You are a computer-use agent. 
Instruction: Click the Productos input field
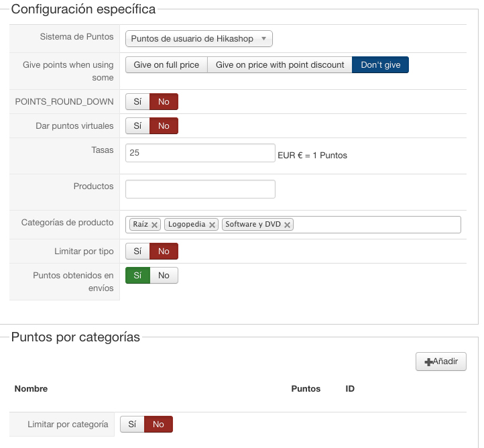[200, 189]
